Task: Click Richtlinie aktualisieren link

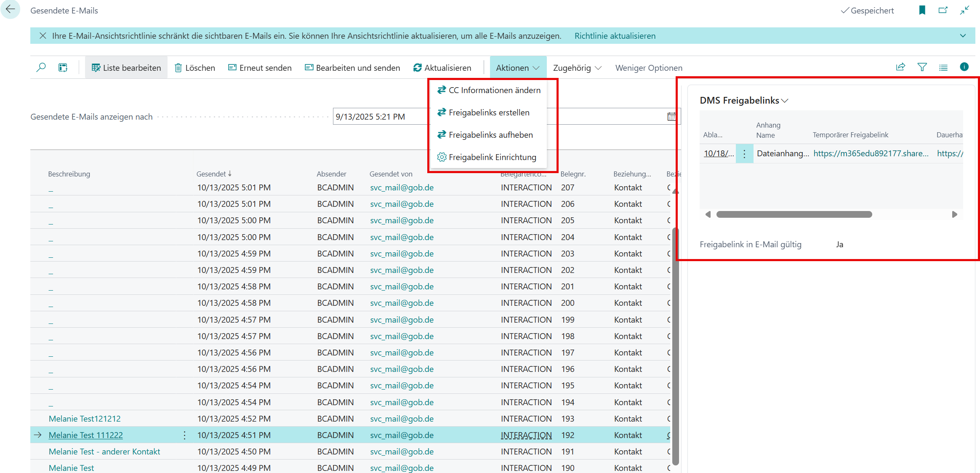Action: pos(615,36)
